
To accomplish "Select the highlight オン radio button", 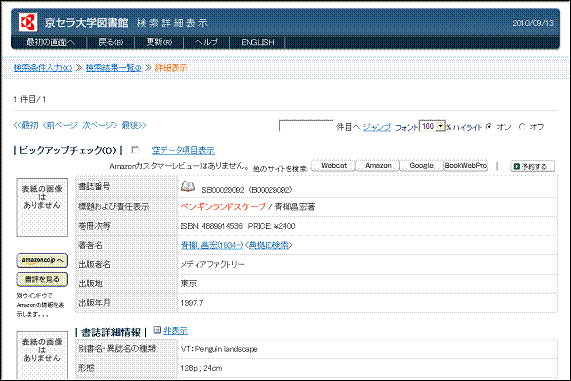I will [x=489, y=127].
